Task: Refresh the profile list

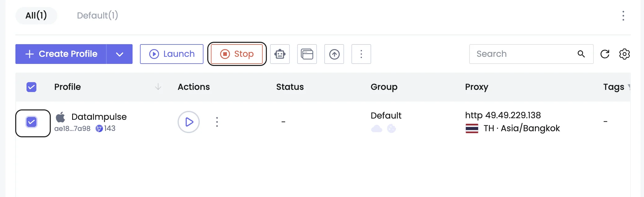Action: (605, 54)
